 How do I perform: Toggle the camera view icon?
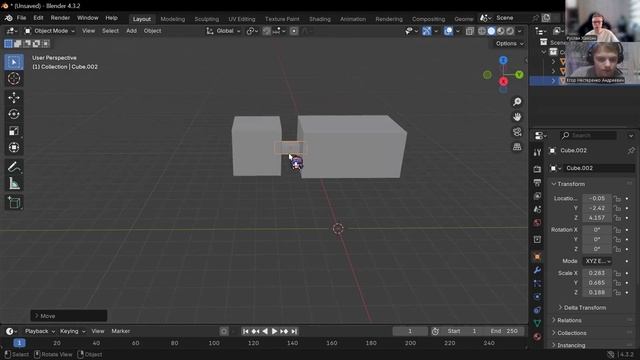517,132
